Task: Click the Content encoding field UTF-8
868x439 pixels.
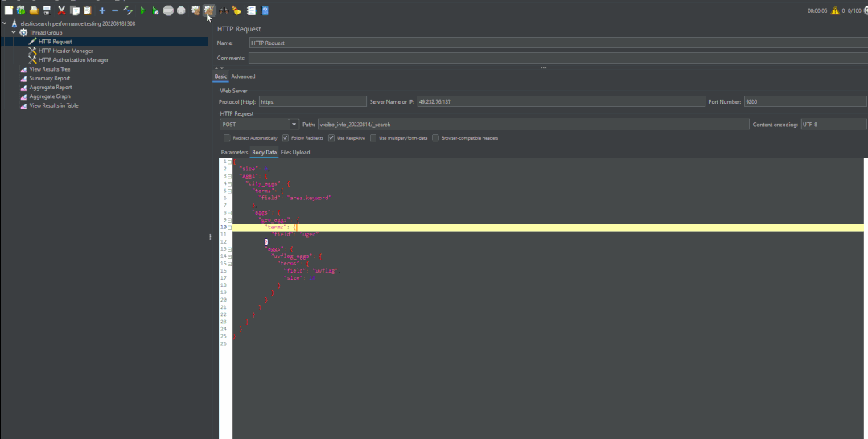Action: 833,125
